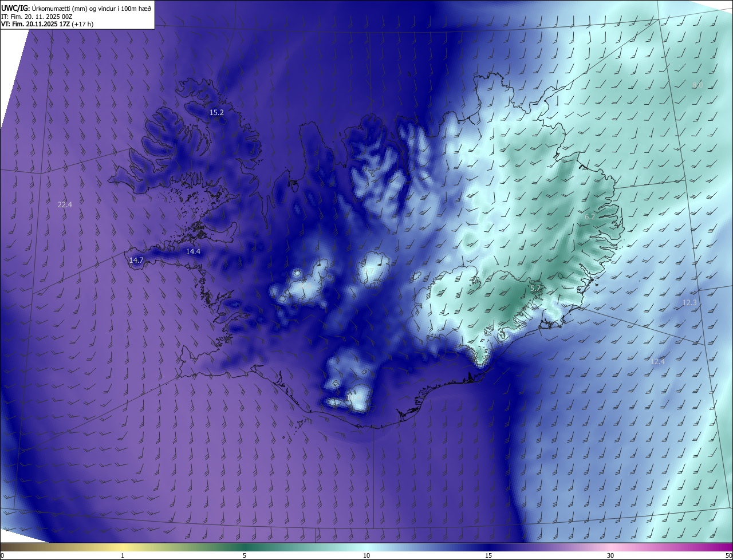Click the 15 tick on the color scale
Viewport: 733px width, 560px height.
(x=488, y=555)
